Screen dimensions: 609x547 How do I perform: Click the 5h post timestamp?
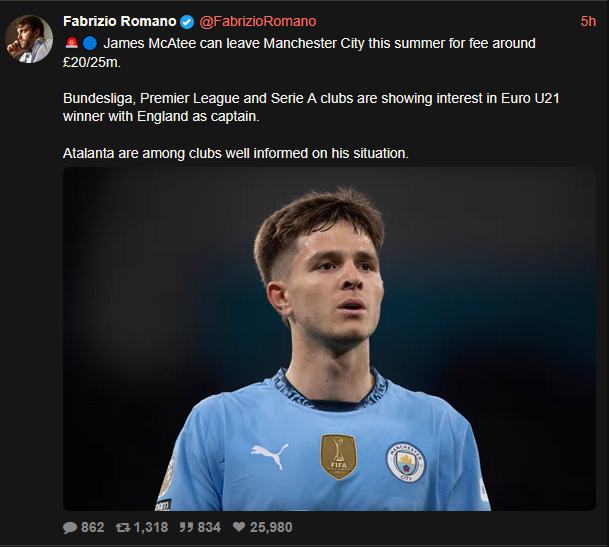[588, 21]
